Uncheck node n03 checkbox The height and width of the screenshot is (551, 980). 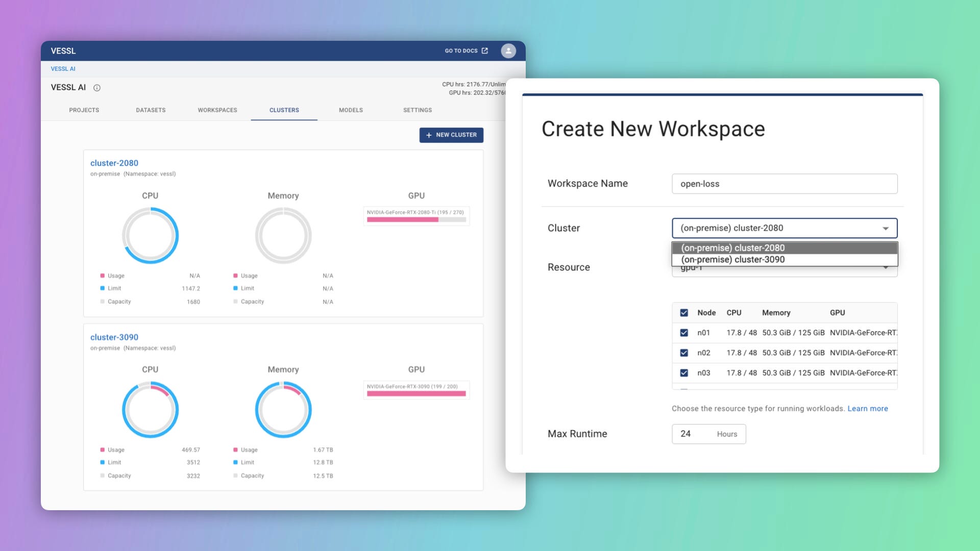684,373
